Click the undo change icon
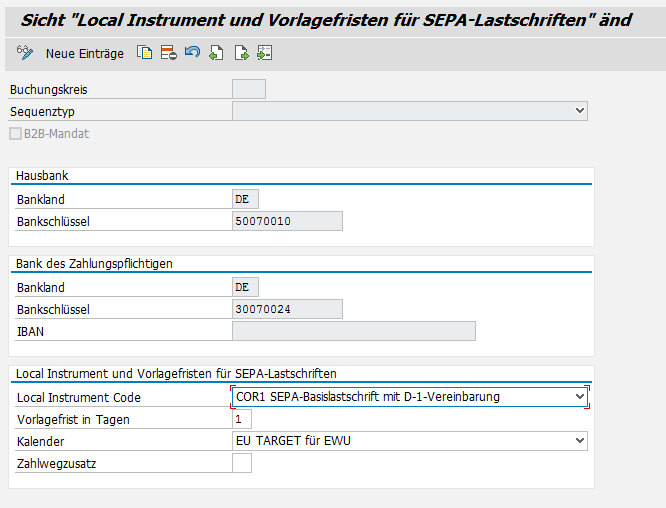 click(x=192, y=53)
